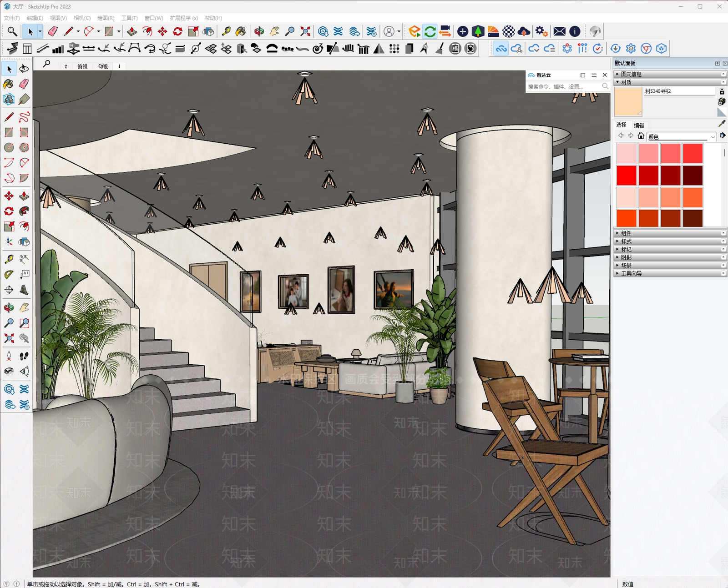Pick the pure red color swatch
728x588 pixels.
(x=627, y=176)
